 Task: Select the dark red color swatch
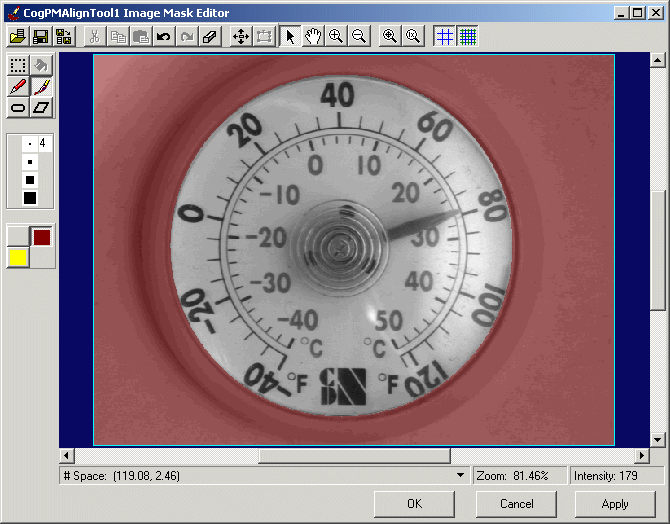[x=42, y=237]
